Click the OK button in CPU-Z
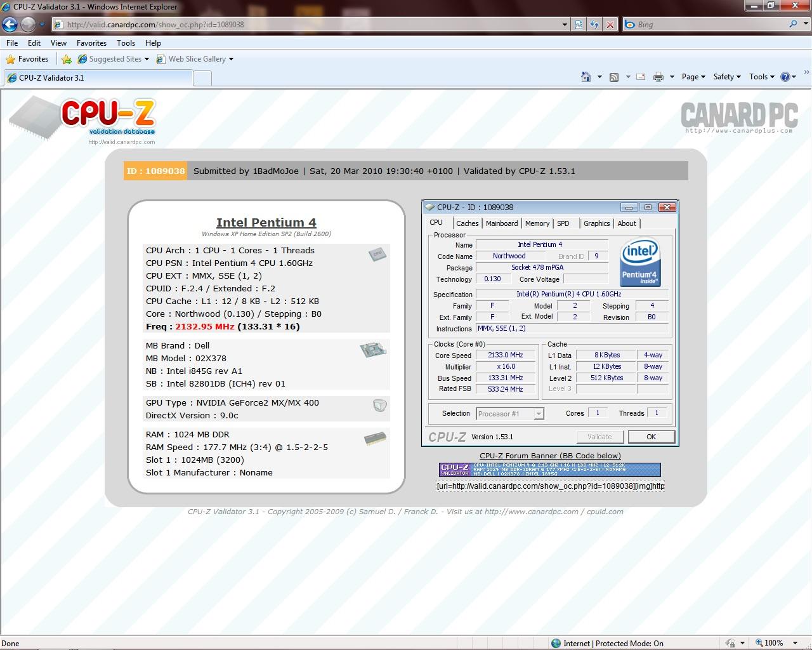This screenshot has height=650, width=812. (651, 437)
